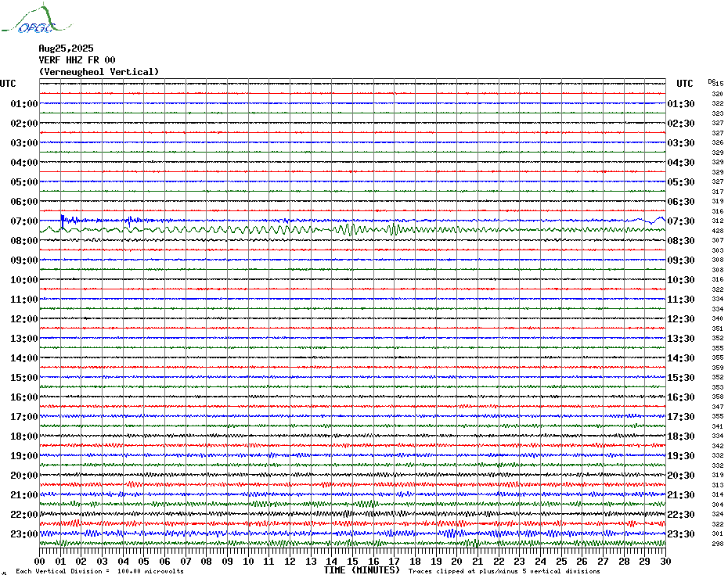Click the 21:30 right-side time label
Screen dimensions: 728x582
[x=681, y=494]
